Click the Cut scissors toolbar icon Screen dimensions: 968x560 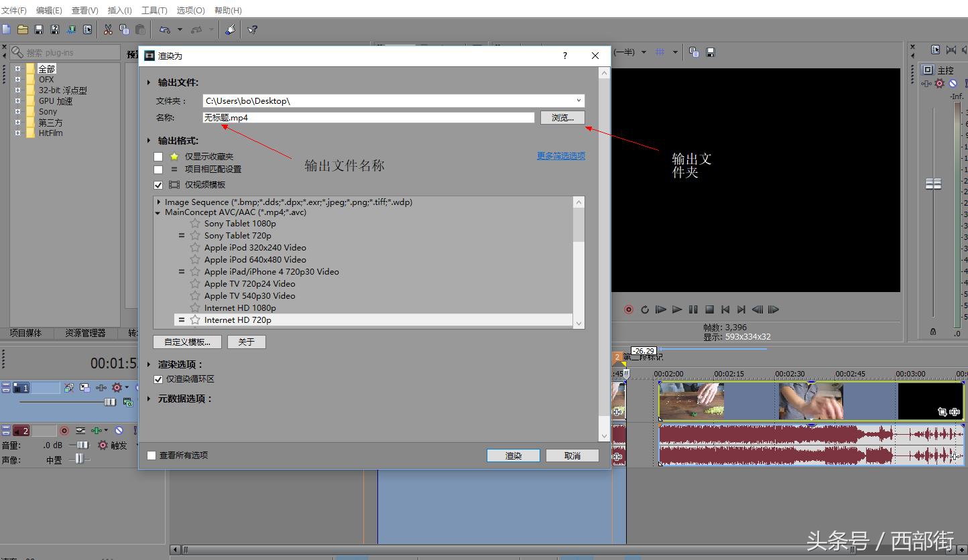pos(107,29)
